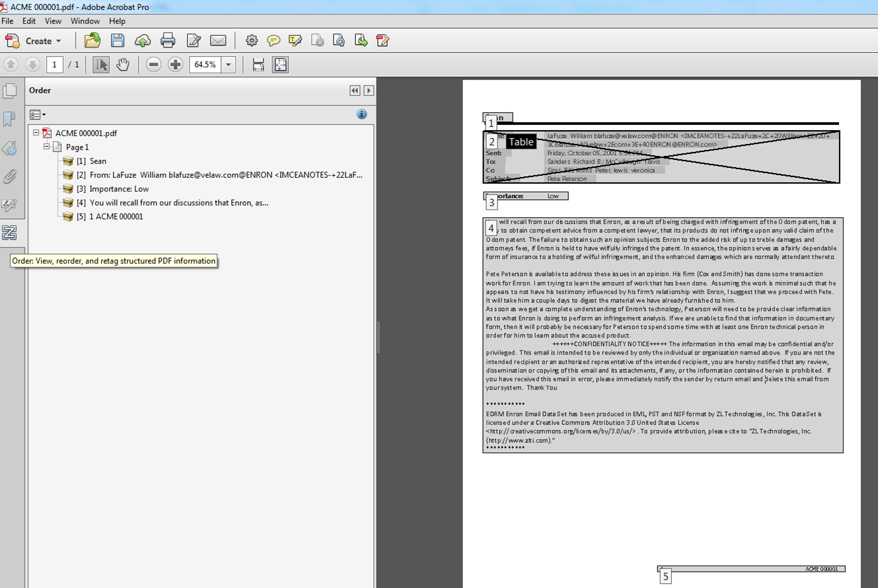Click the page number field
The image size is (878, 588).
click(x=55, y=65)
